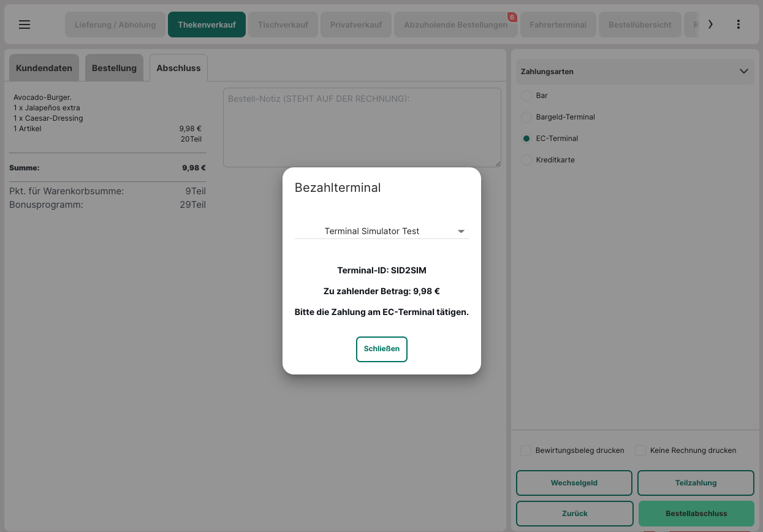Viewport: 763px width, 532px height.
Task: Open the three-dot more options menu
Action: [738, 25]
